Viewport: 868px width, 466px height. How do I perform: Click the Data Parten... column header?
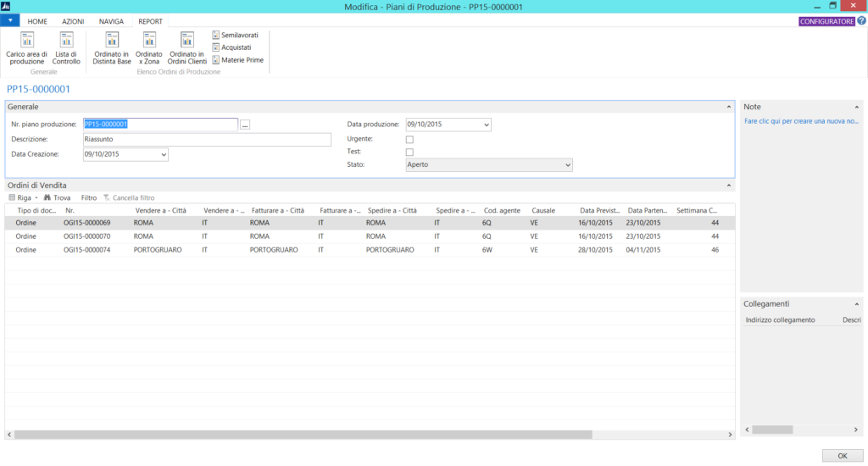click(x=648, y=210)
